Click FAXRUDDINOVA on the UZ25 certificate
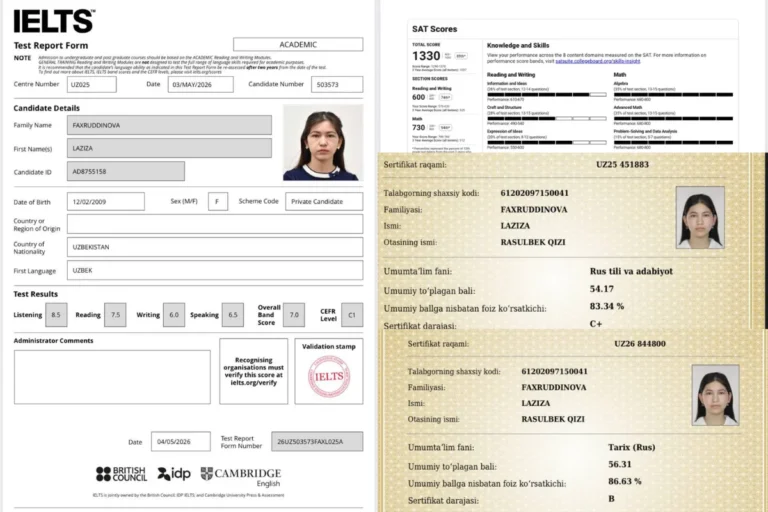 coord(534,210)
